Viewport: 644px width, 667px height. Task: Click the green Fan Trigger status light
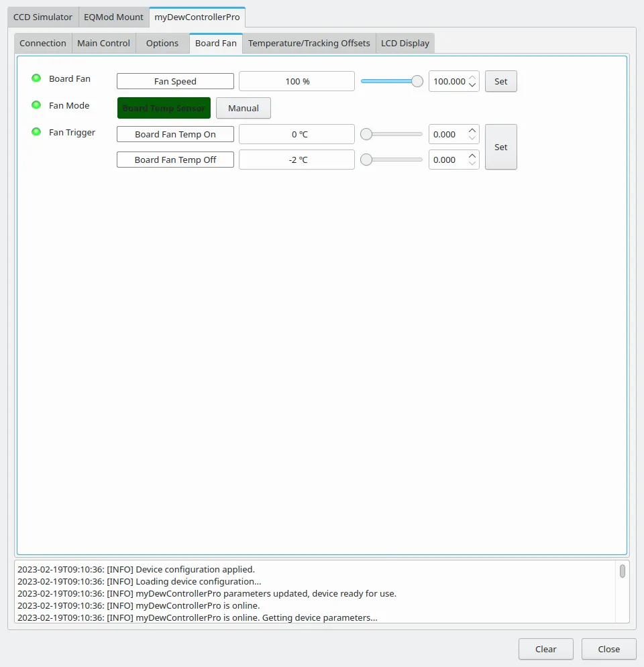point(36,132)
